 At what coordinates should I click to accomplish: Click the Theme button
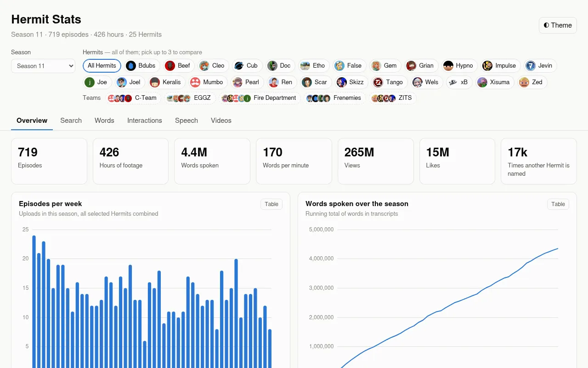(x=558, y=25)
